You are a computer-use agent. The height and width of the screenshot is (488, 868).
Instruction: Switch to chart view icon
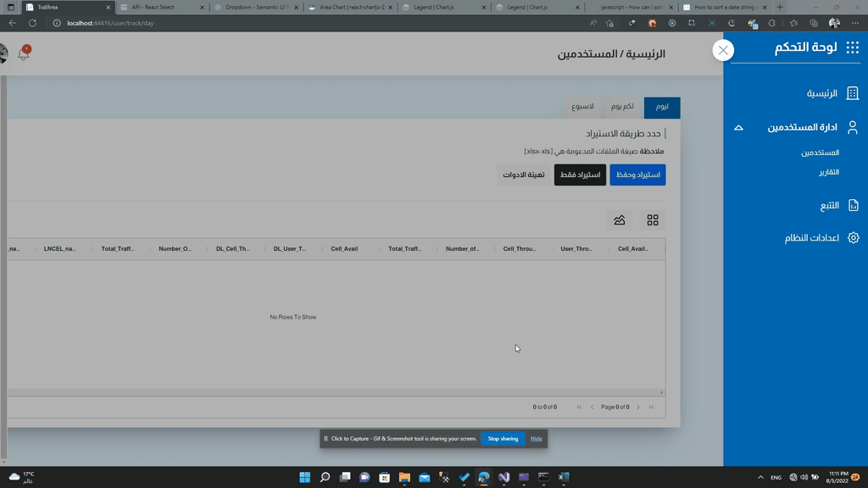(620, 220)
